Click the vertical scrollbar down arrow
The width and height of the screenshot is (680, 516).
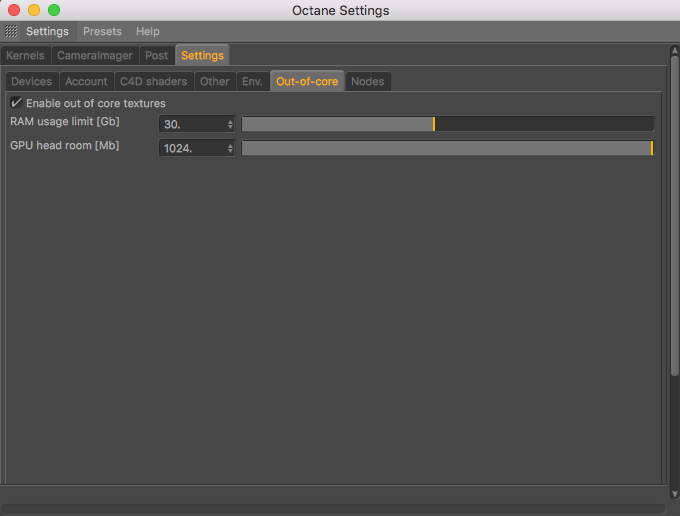675,494
